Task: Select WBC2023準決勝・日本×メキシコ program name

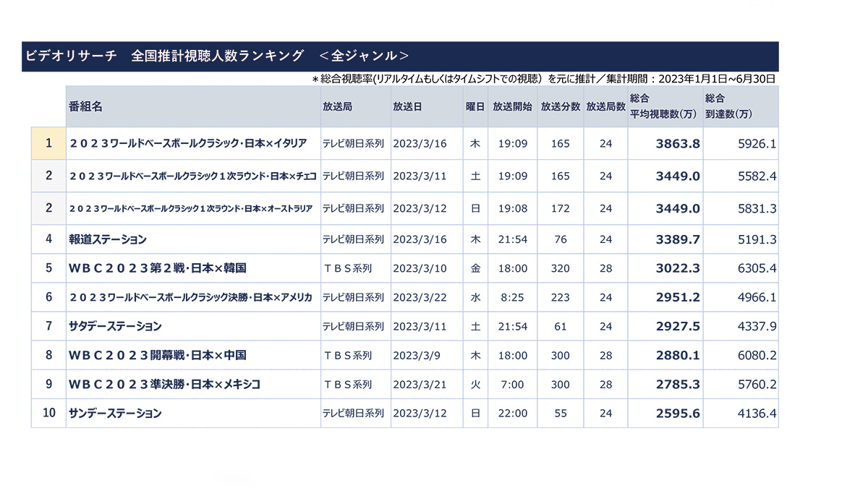Action: click(164, 384)
